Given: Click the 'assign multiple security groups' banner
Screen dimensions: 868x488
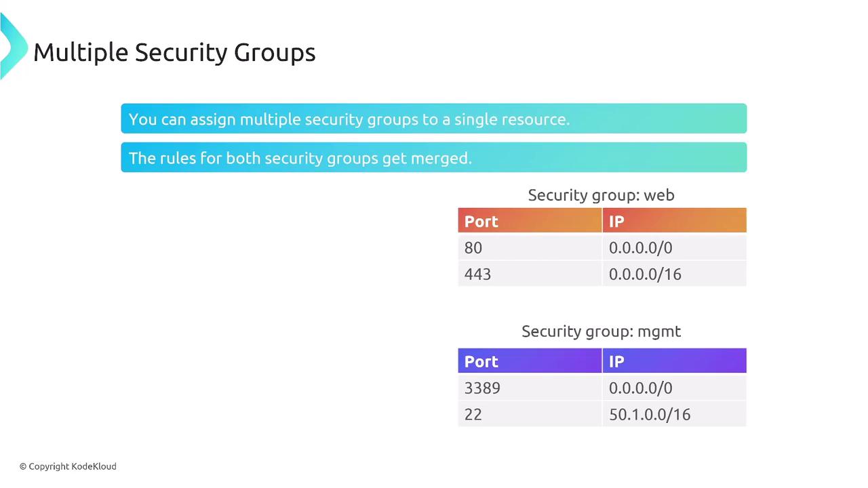Looking at the screenshot, I should coord(433,119).
